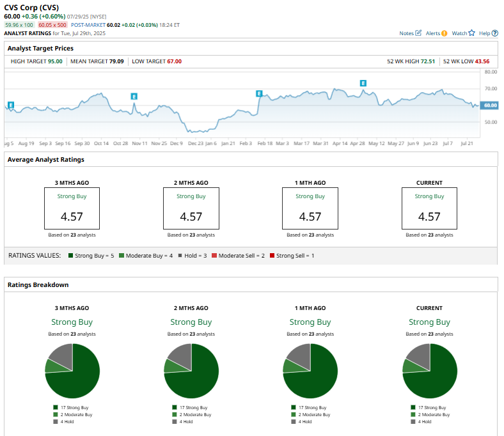Click the Watch link

tap(459, 33)
